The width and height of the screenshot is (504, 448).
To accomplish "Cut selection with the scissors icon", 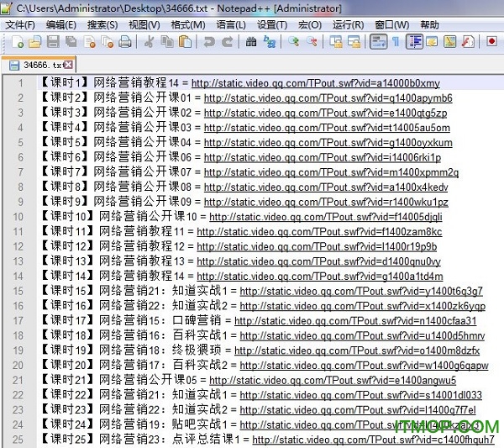I will pos(149,42).
